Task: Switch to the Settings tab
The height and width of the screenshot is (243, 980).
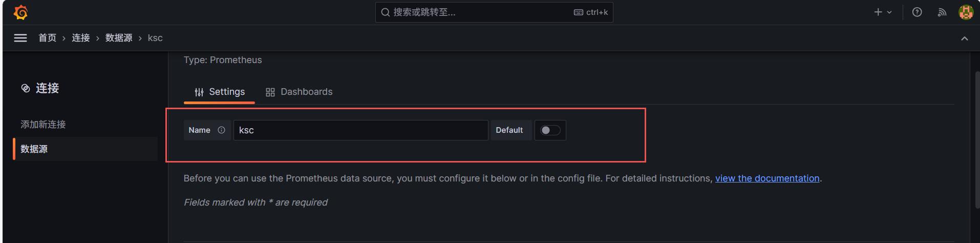Action: click(220, 92)
